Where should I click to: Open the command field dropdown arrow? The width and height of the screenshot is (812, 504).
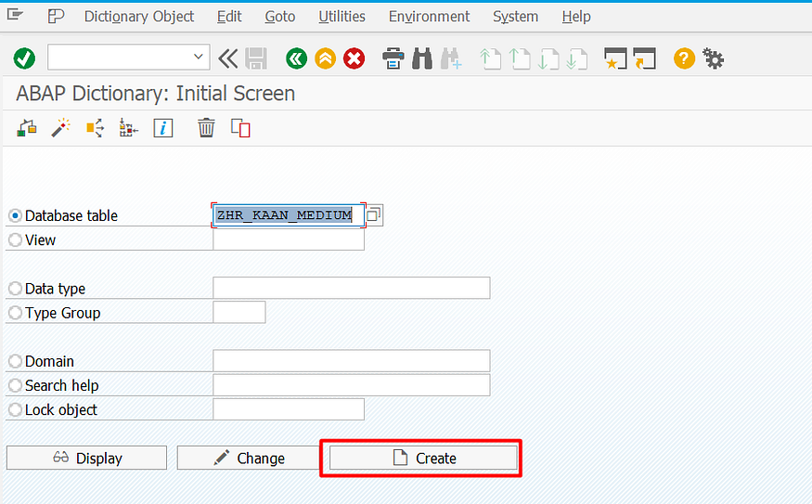198,57
